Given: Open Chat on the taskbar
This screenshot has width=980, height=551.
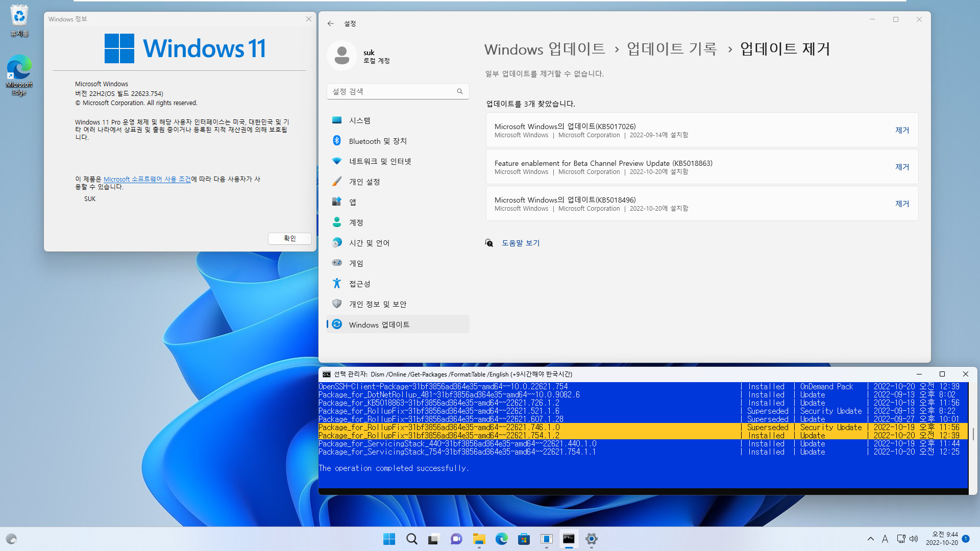Looking at the screenshot, I should (456, 539).
